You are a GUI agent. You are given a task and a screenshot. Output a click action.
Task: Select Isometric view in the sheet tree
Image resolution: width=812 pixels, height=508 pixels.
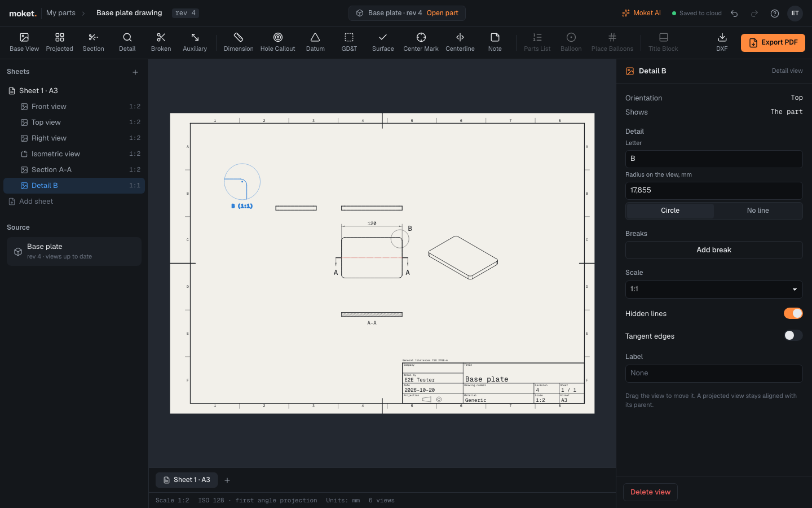(x=74, y=154)
